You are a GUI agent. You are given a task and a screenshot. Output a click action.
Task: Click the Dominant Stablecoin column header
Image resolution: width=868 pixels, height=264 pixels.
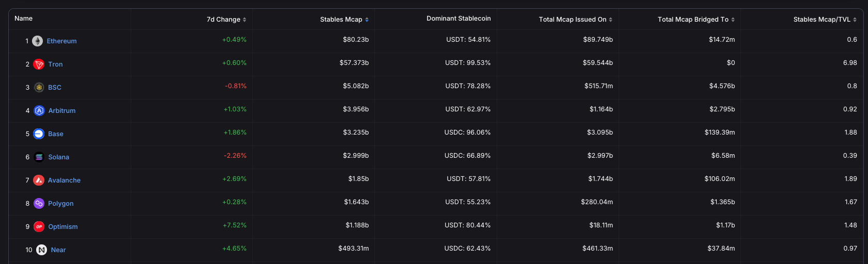tap(459, 19)
